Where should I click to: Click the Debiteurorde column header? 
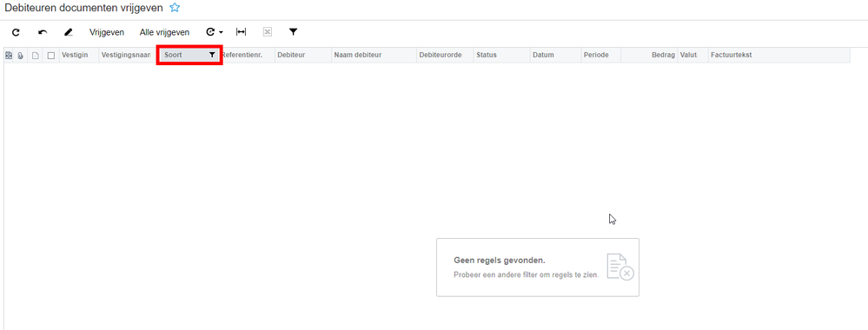tap(445, 56)
